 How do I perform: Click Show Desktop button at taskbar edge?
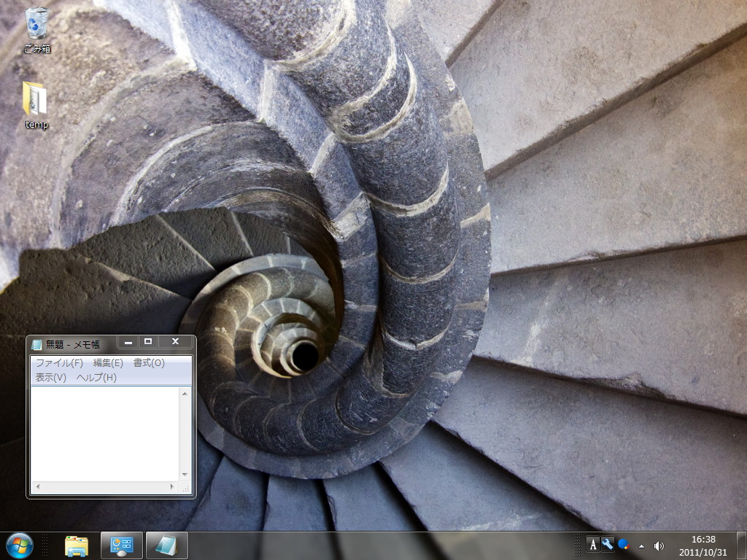[x=741, y=545]
